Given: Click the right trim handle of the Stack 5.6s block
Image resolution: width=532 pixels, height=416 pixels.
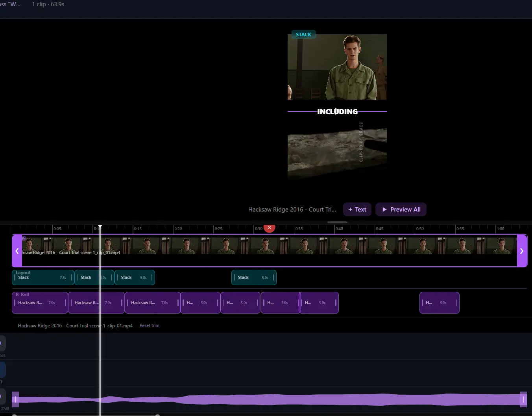Looking at the screenshot, I should click(273, 277).
